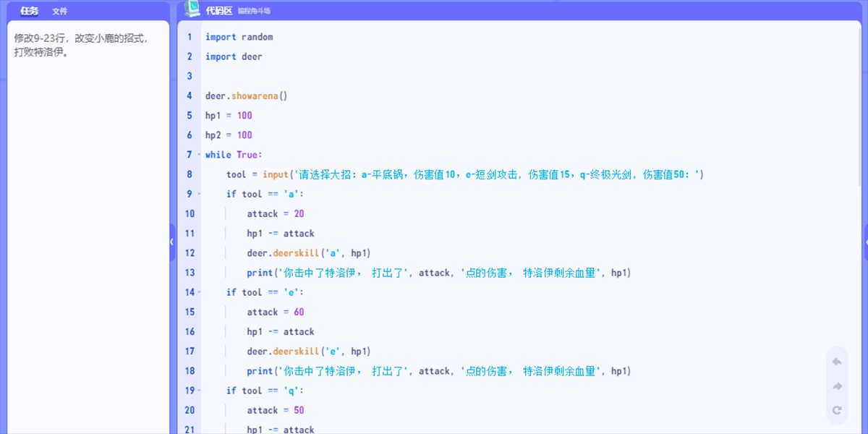The height and width of the screenshot is (434, 868).
Task: Open the 文件 menu
Action: pyautogui.click(x=59, y=10)
